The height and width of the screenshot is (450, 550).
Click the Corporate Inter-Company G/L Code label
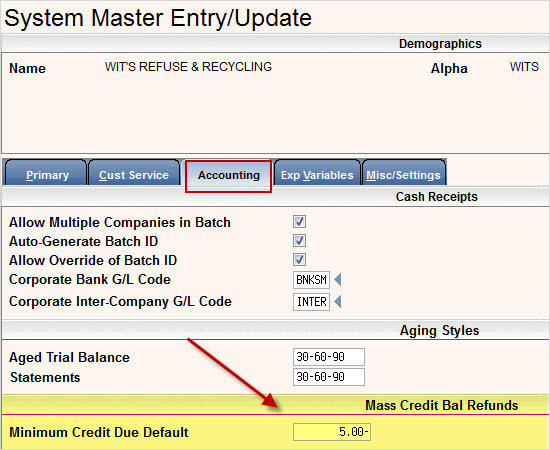(x=120, y=301)
